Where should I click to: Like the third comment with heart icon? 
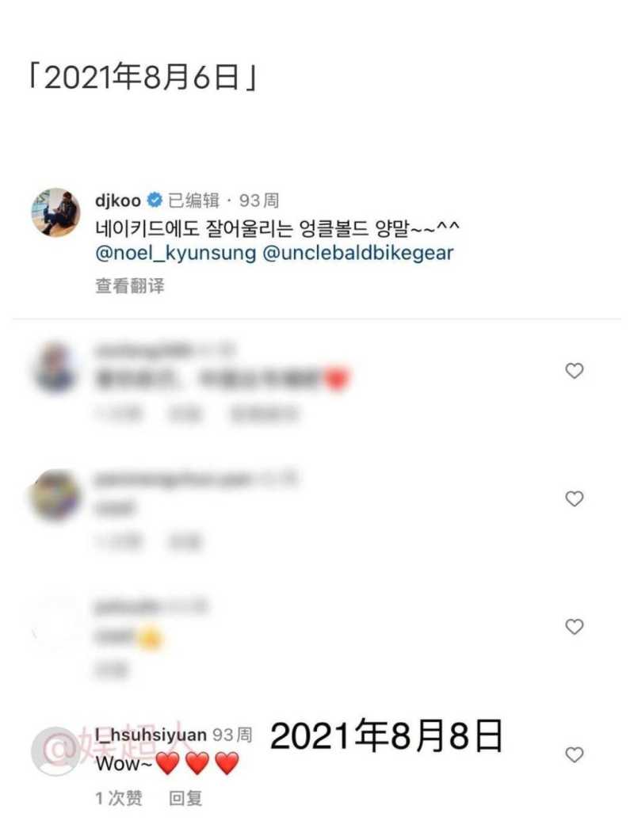[574, 627]
